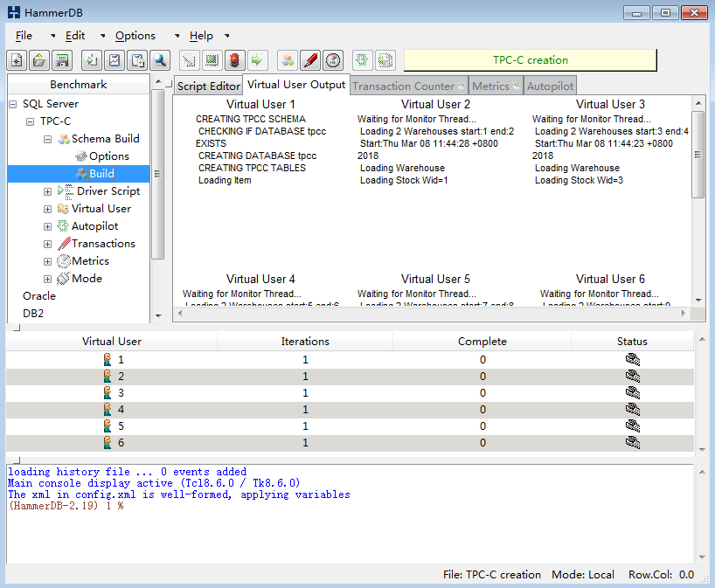Expand the Mode tree node
715x588 pixels.
[x=47, y=279]
